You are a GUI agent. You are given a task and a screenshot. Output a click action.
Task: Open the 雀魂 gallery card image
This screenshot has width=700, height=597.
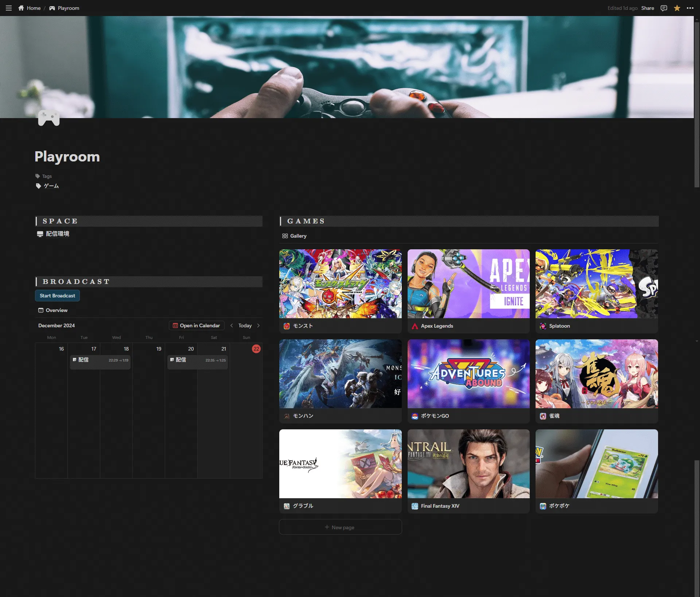597,374
